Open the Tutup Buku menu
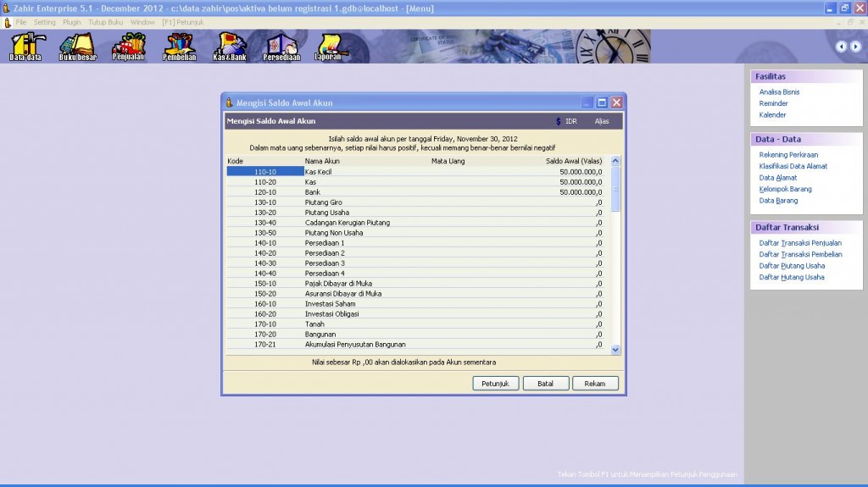This screenshot has height=487, width=868. [x=106, y=22]
